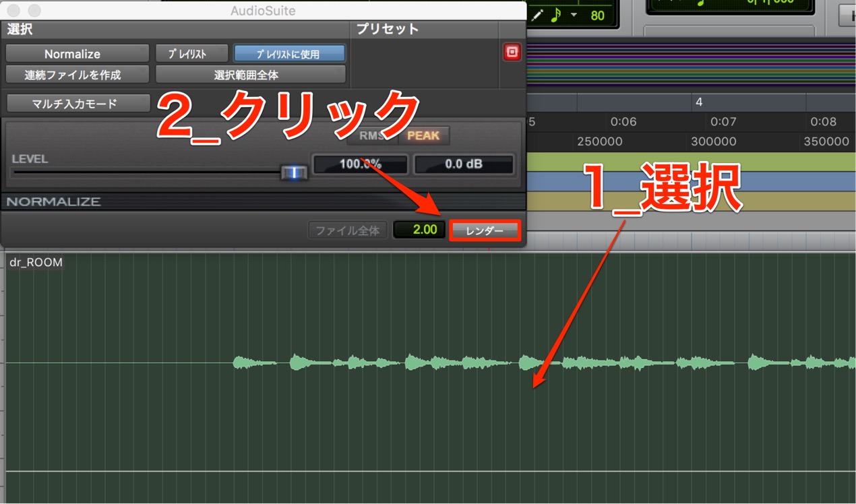The image size is (856, 504).
Task: Click 0:08 on the time ruler
Action: coord(823,122)
